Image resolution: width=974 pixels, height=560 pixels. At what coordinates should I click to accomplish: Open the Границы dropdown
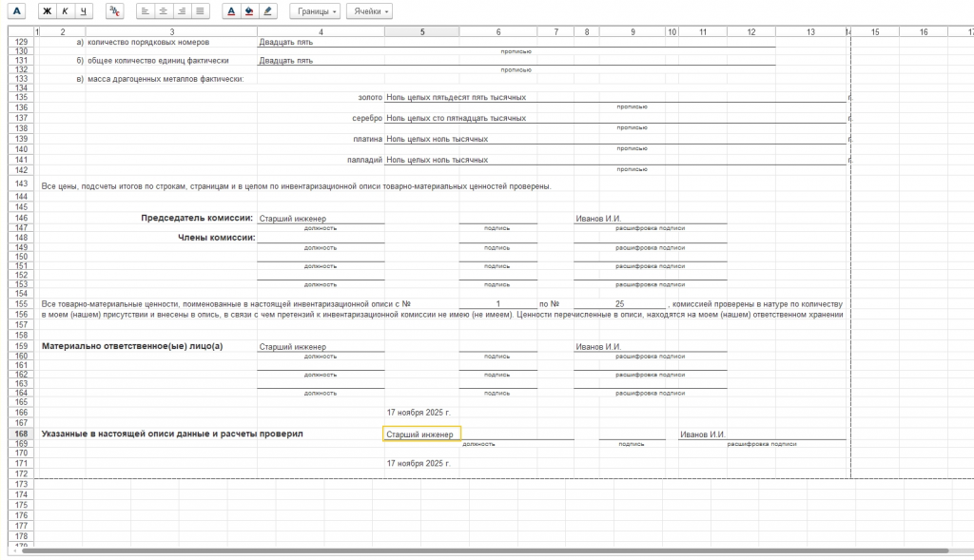click(315, 11)
